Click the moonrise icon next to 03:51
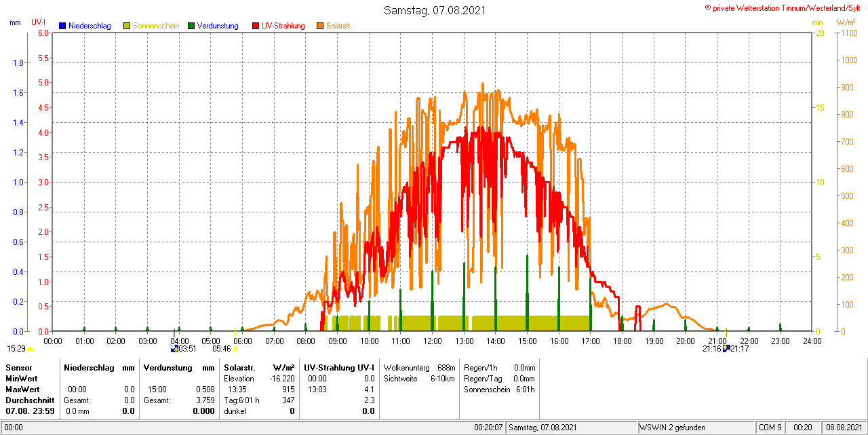The image size is (868, 435). 174,348
